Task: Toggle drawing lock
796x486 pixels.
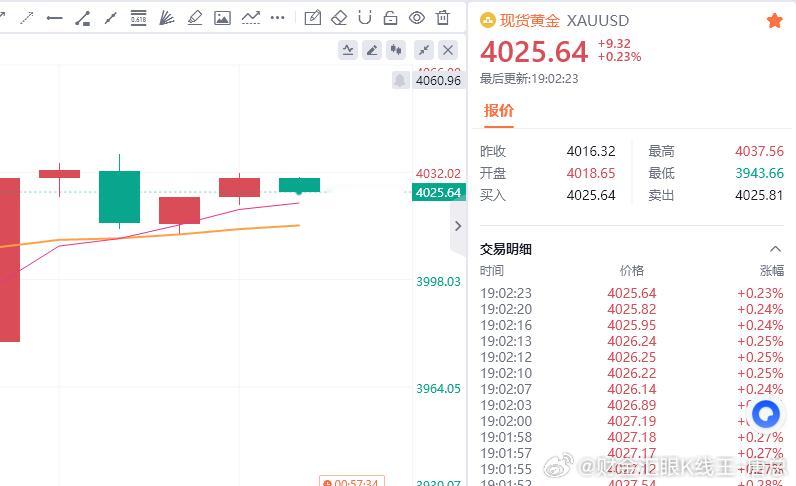Action: pos(390,18)
